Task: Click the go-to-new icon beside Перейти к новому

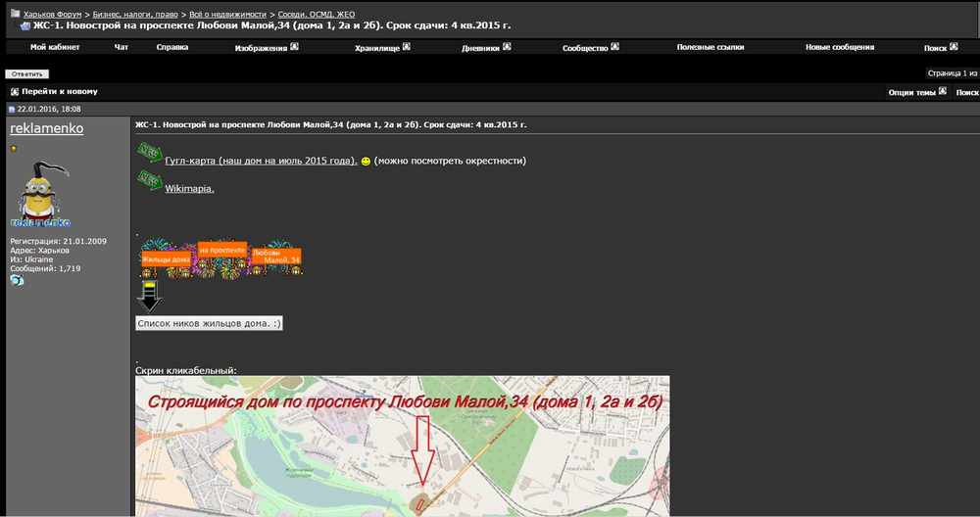Action: [x=15, y=92]
